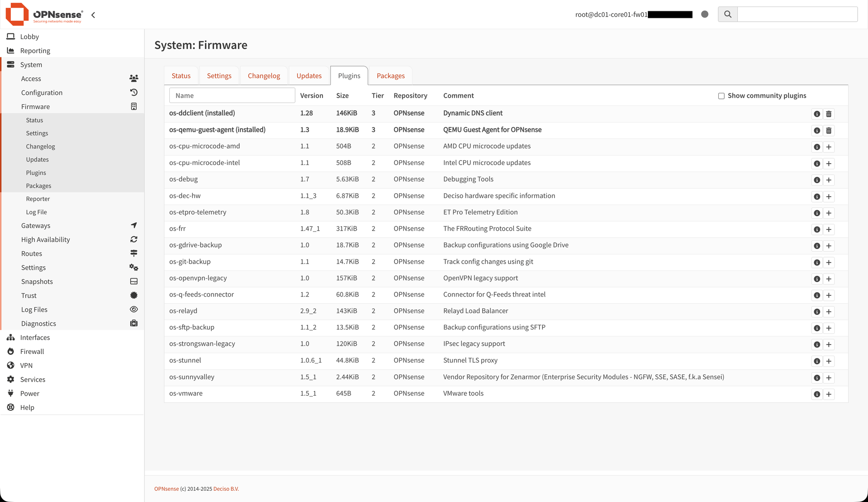Uninstall os-ddclient using its trash icon
The width and height of the screenshot is (868, 502).
click(x=829, y=114)
